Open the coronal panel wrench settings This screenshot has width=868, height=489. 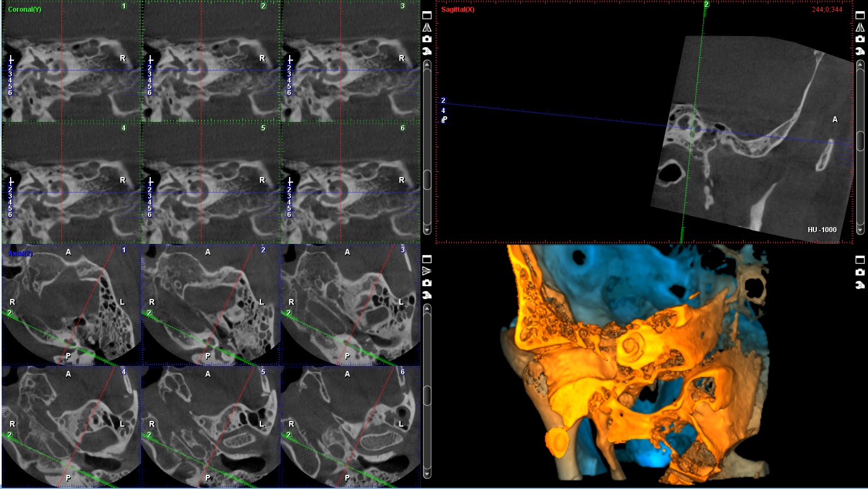tap(427, 51)
